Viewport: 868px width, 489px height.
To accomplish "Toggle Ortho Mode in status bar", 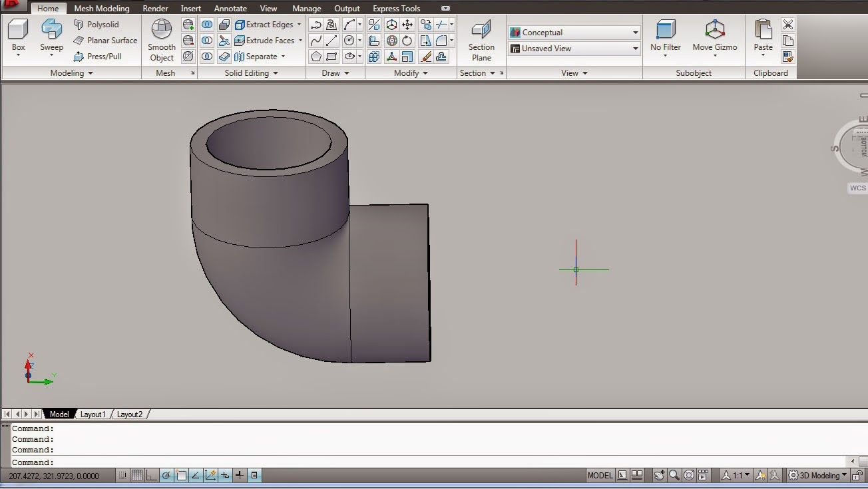I will point(152,475).
